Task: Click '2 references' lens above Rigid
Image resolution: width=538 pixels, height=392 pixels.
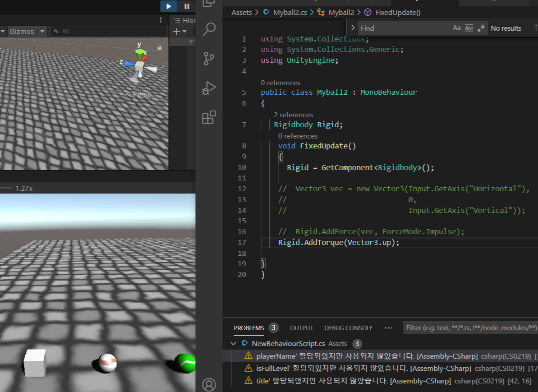Action: tap(294, 115)
